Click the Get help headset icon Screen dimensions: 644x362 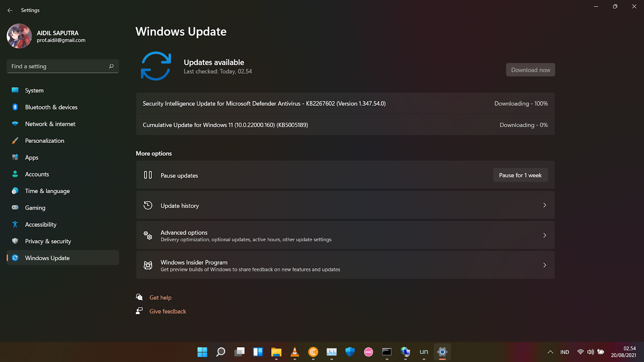pyautogui.click(x=139, y=297)
